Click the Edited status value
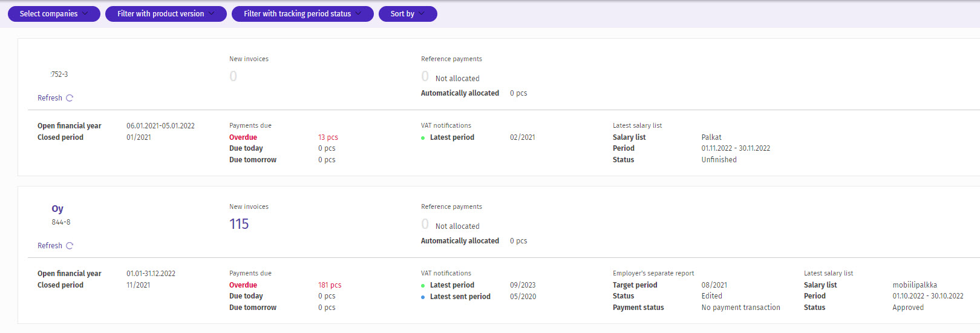 [712, 296]
